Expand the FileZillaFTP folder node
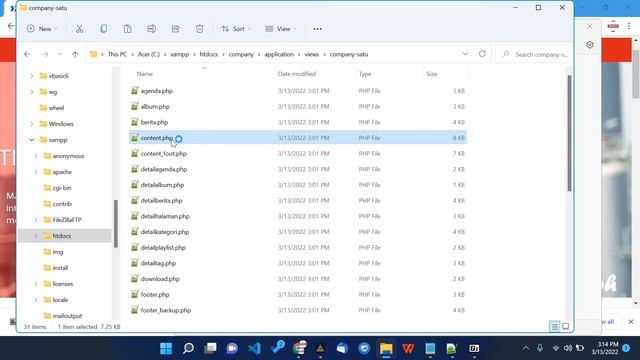The width and height of the screenshot is (640, 360). [x=36, y=220]
